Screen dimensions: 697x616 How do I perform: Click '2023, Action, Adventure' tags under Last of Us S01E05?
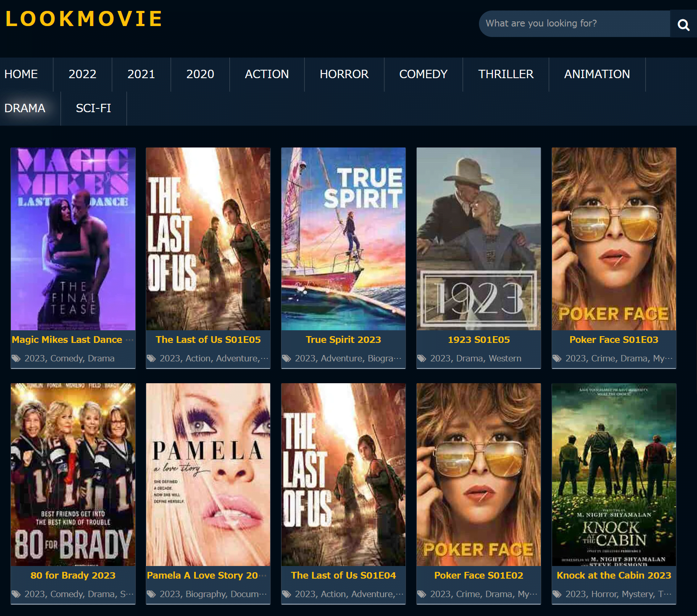click(x=214, y=358)
